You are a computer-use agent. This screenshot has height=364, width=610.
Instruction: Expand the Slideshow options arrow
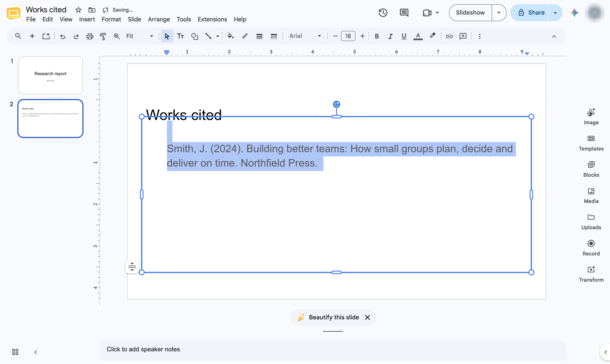(x=499, y=12)
